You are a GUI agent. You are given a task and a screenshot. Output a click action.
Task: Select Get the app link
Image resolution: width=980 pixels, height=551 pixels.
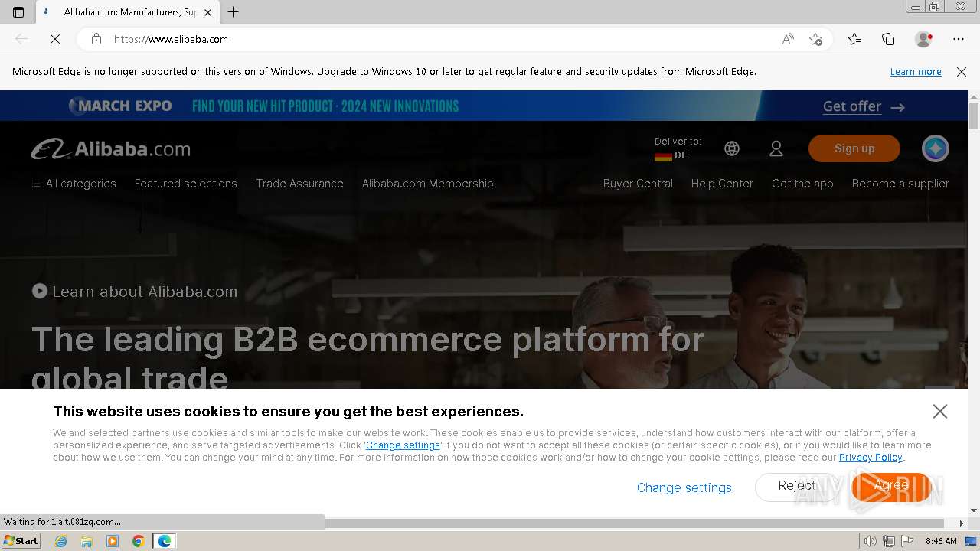(x=802, y=184)
